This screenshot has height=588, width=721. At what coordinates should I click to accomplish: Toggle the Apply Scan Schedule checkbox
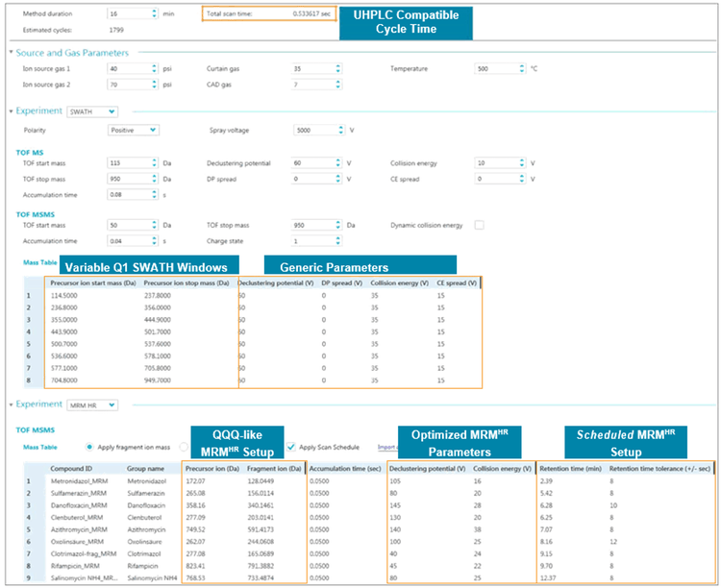point(291,447)
